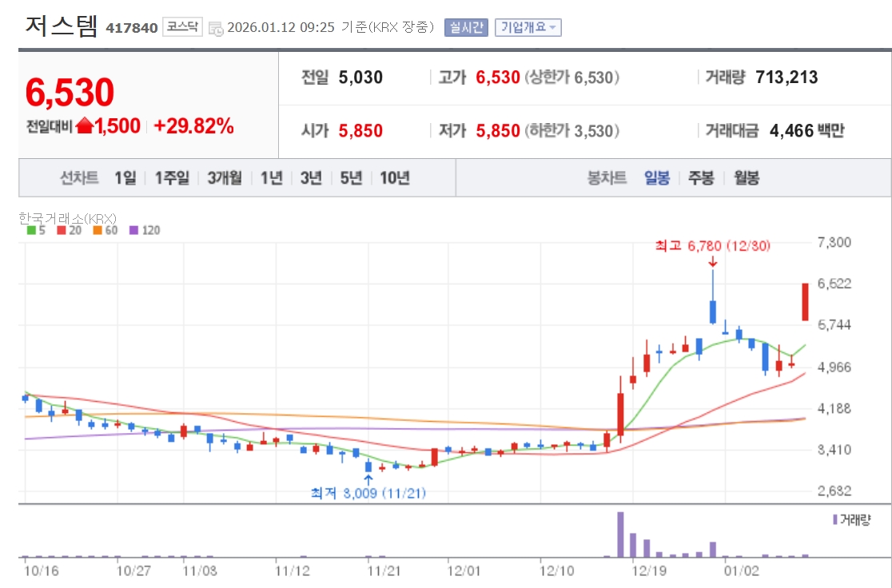Open the 기업개요 dropdown
Image resolution: width=892 pixels, height=588 pixels.
tap(528, 27)
